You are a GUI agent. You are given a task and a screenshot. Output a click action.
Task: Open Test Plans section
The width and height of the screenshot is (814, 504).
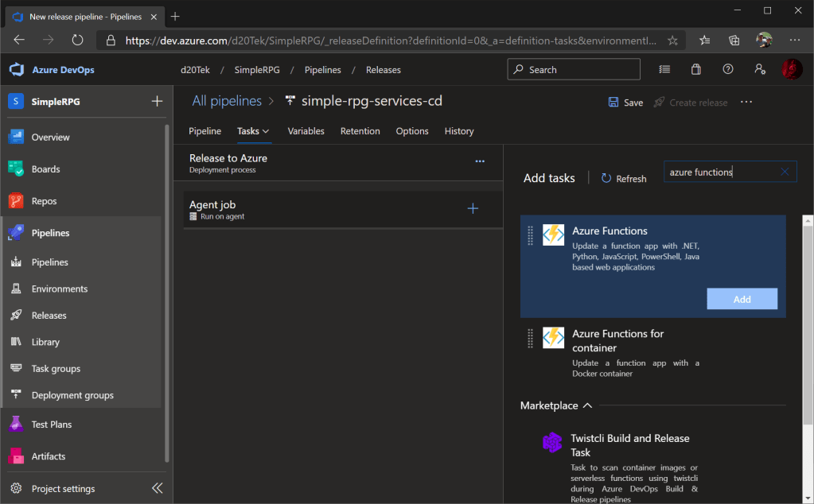51,425
